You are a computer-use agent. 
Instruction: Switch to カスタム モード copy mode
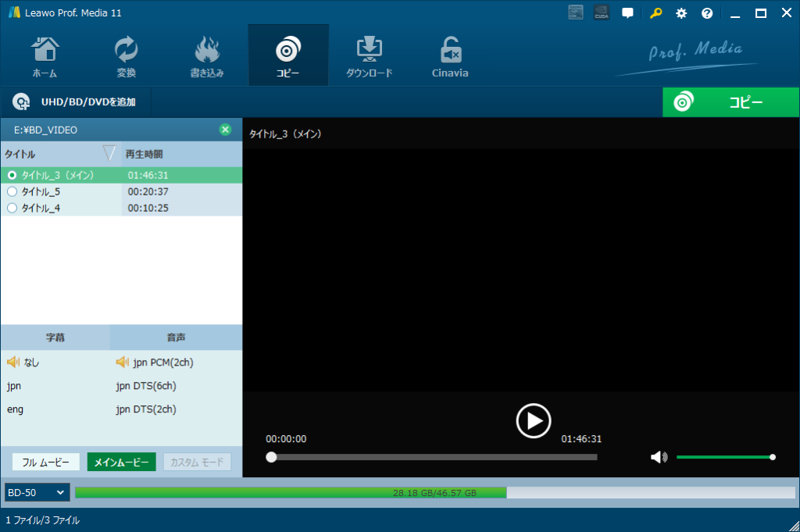197,462
